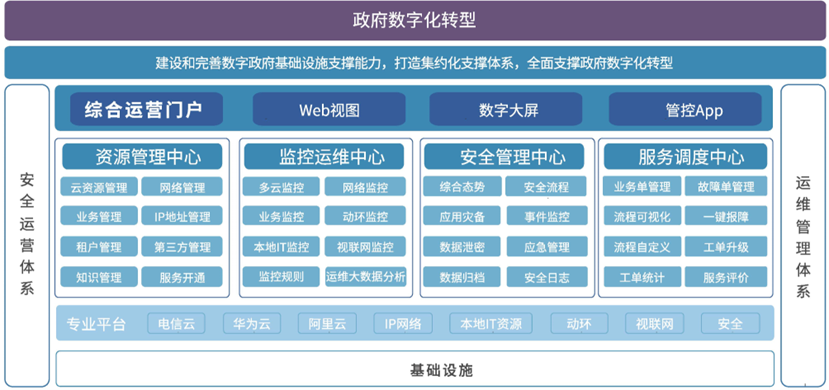Image resolution: width=829 pixels, height=390 pixels.
Task: Open 综合态势 module
Action: coord(462,187)
